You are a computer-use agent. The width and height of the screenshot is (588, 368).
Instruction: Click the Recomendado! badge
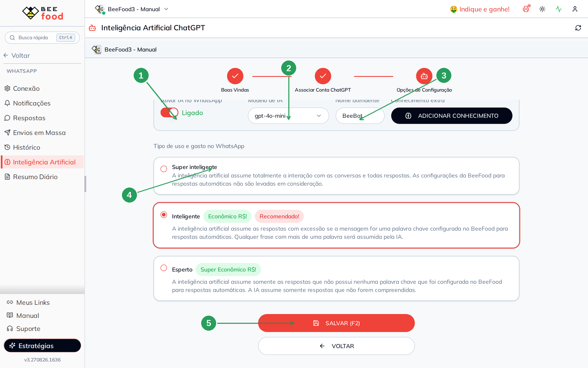tap(279, 216)
